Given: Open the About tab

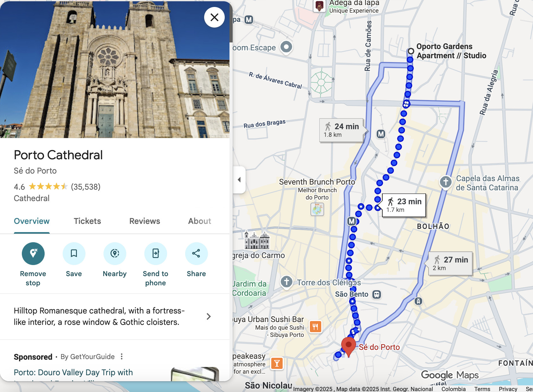Looking at the screenshot, I should (x=199, y=221).
